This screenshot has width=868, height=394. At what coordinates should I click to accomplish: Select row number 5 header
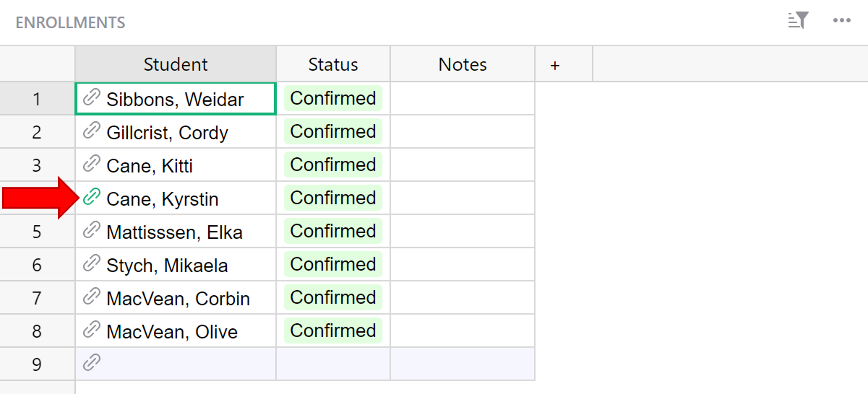point(37,232)
